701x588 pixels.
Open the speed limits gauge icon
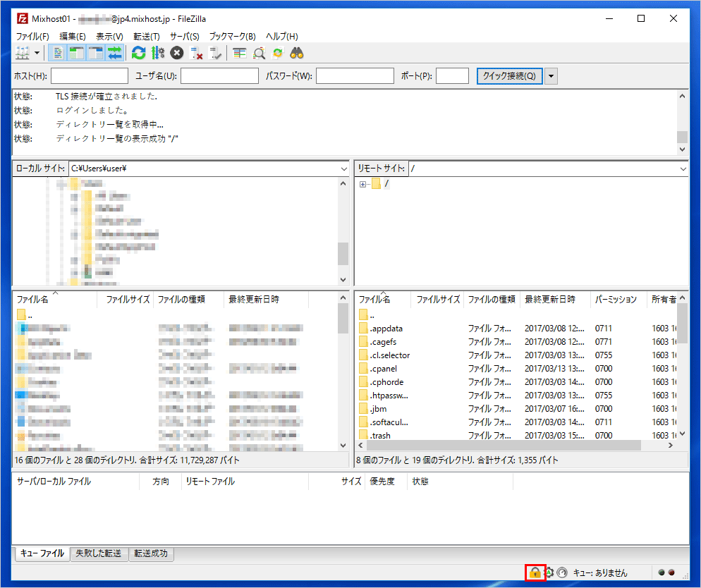[562, 572]
